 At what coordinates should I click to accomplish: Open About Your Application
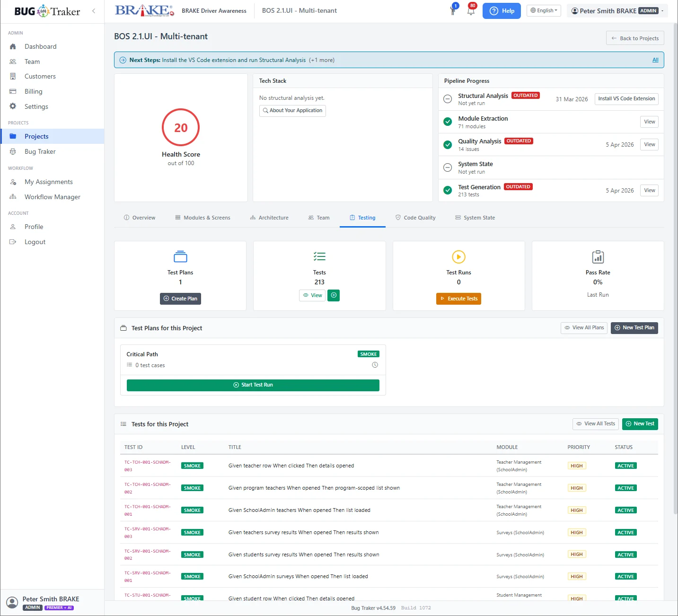[292, 111]
